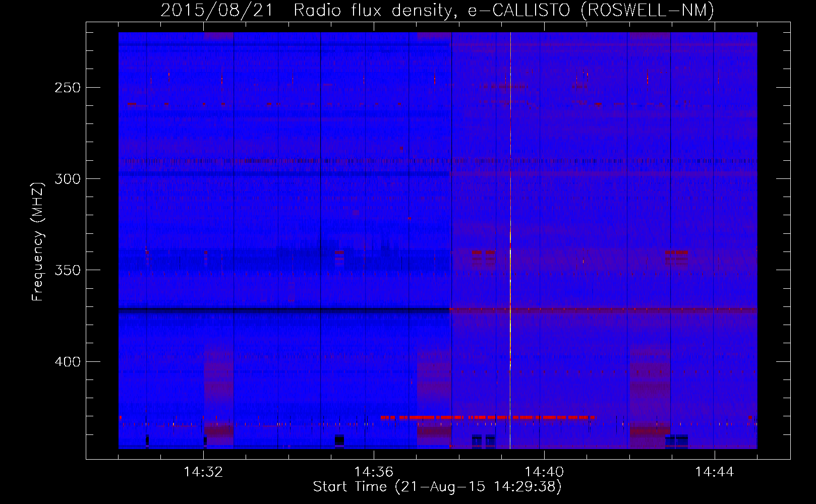Click the plot title '2015/08/21 Radio flux density'
The image size is (816, 504).
point(437,10)
